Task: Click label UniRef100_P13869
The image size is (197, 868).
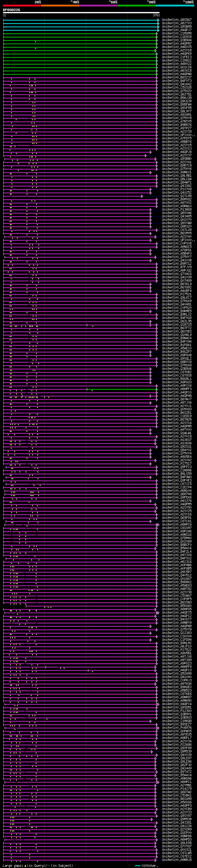Action: click(x=177, y=209)
